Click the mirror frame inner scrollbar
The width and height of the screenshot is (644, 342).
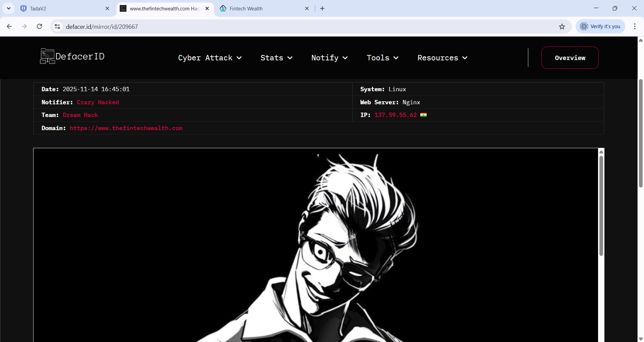tap(601, 205)
